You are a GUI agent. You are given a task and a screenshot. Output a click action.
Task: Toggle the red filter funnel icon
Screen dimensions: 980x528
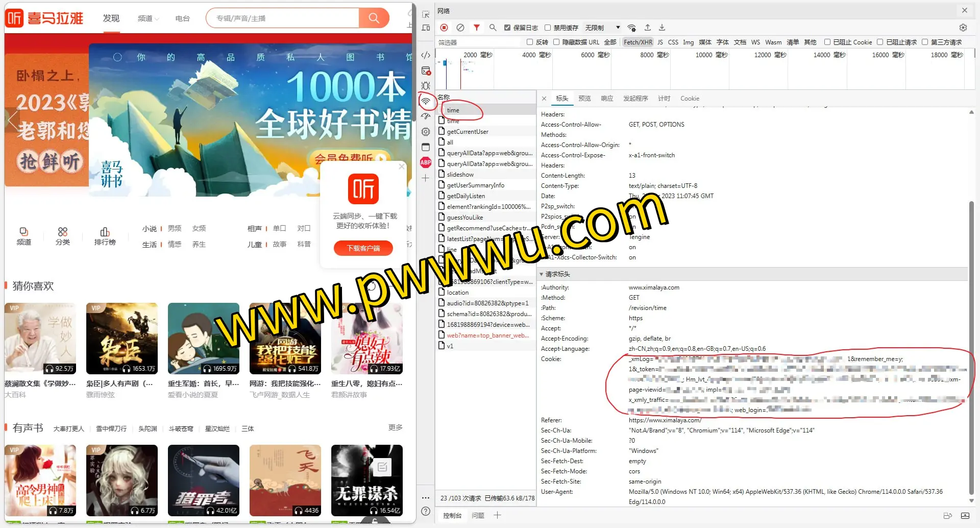click(x=477, y=28)
